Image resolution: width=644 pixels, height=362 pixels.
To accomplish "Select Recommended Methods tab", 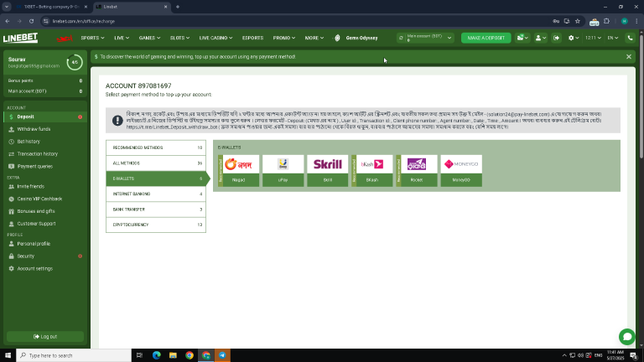I will point(156,147).
